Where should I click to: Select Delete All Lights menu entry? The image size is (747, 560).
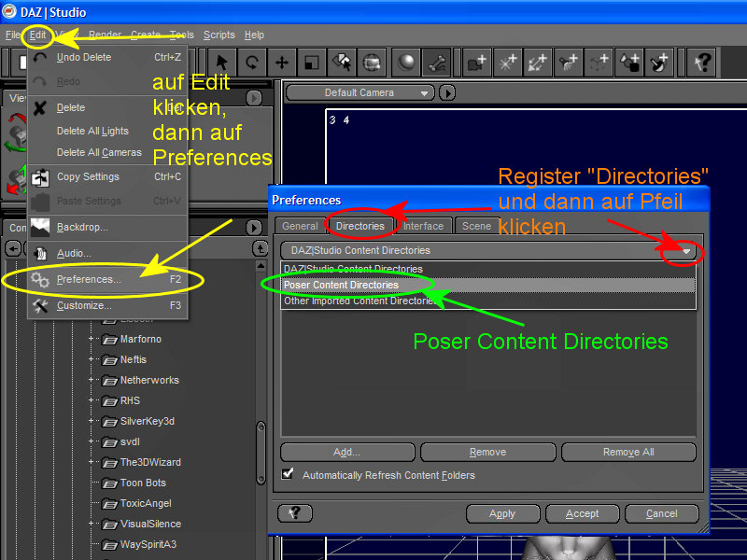coord(107,131)
